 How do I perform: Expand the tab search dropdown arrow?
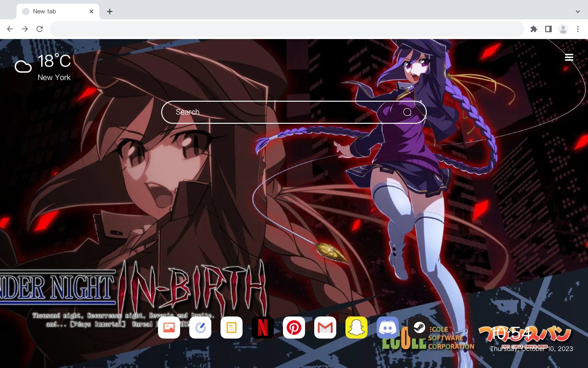coord(578,11)
